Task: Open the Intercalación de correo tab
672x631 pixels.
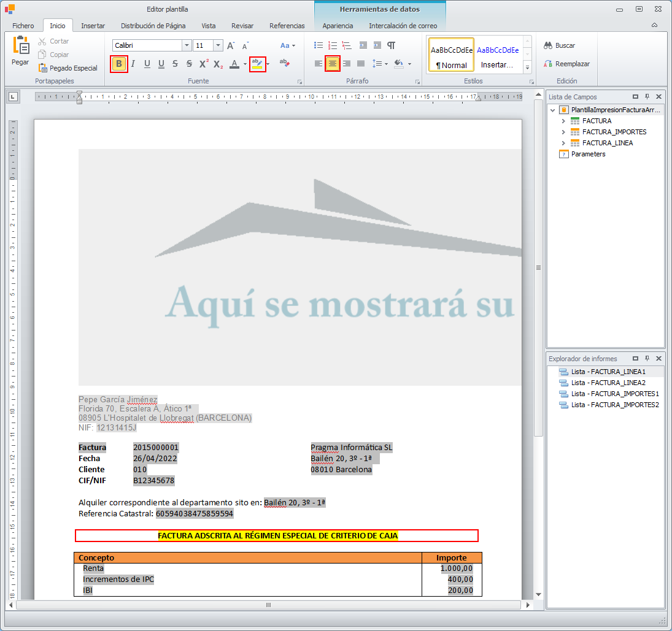Action: [403, 26]
